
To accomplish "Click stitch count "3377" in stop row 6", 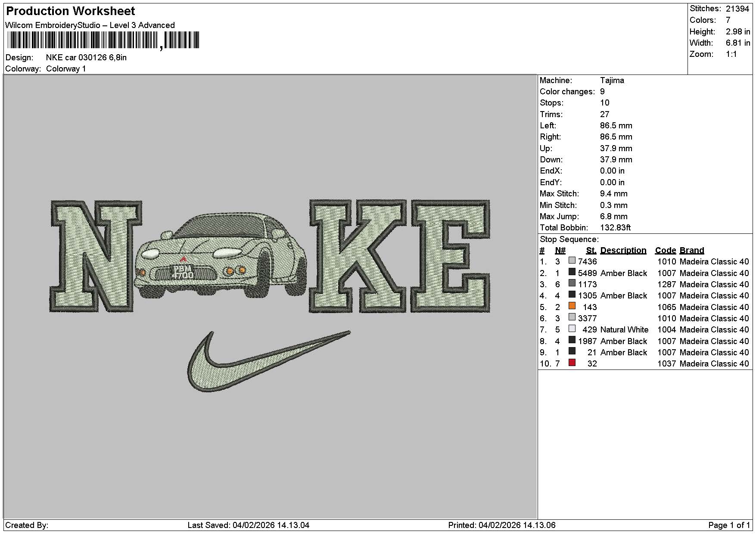I will [588, 319].
